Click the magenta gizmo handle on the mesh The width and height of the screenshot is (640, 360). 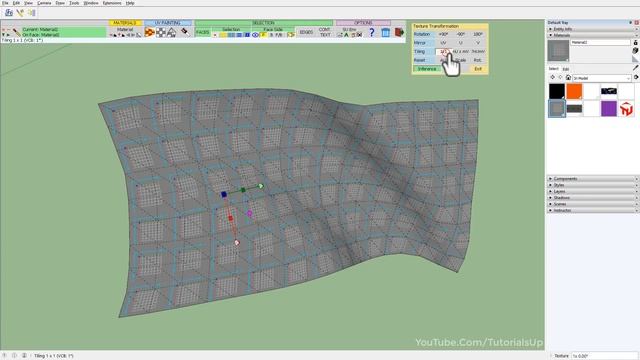pyautogui.click(x=249, y=213)
